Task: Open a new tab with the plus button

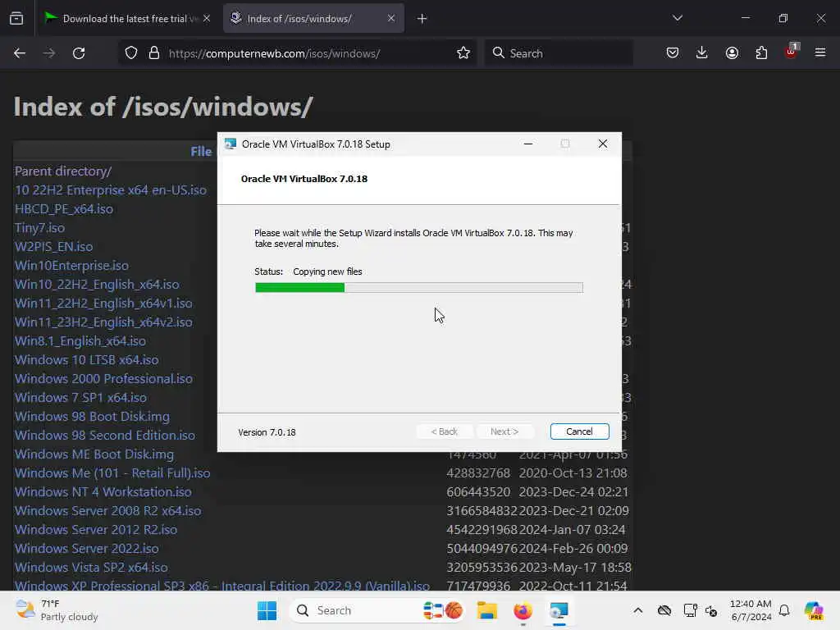Action: tap(422, 19)
